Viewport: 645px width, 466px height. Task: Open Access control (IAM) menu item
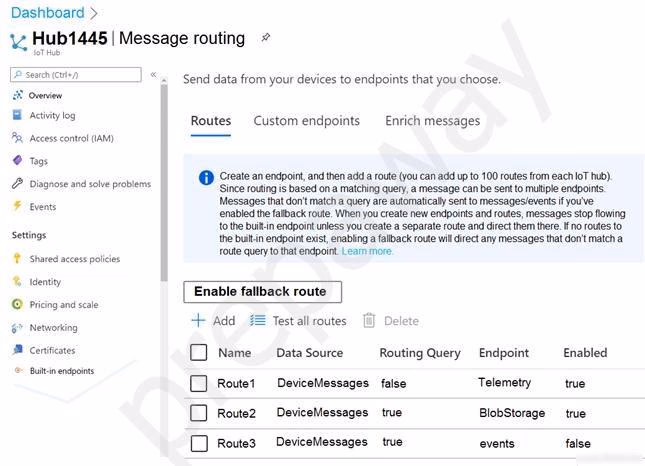pos(72,138)
